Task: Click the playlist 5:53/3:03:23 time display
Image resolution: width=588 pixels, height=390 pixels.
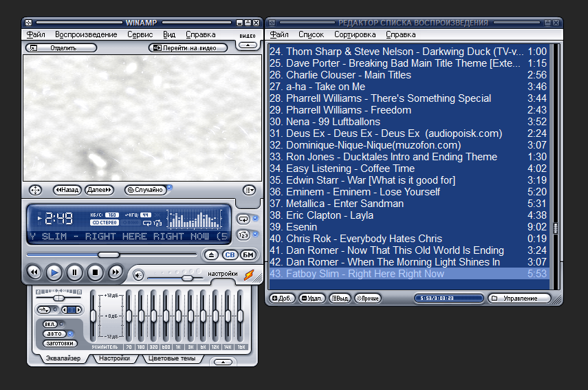Action: click(x=448, y=299)
